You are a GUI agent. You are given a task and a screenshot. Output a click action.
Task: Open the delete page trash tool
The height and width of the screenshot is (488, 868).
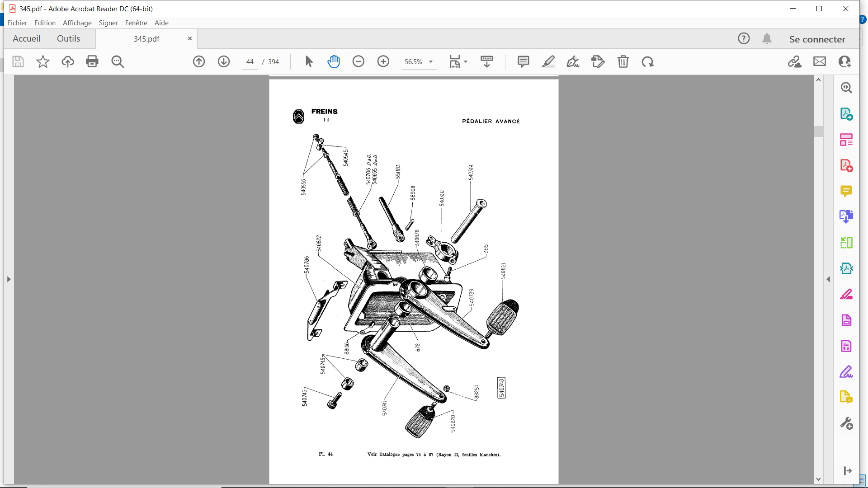pos(623,61)
